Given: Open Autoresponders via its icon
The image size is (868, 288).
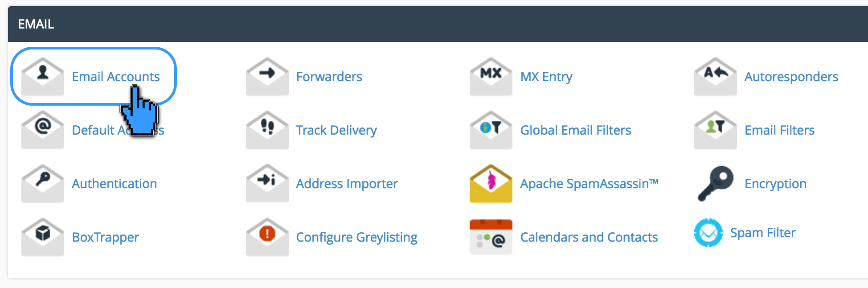Looking at the screenshot, I should 715,76.
